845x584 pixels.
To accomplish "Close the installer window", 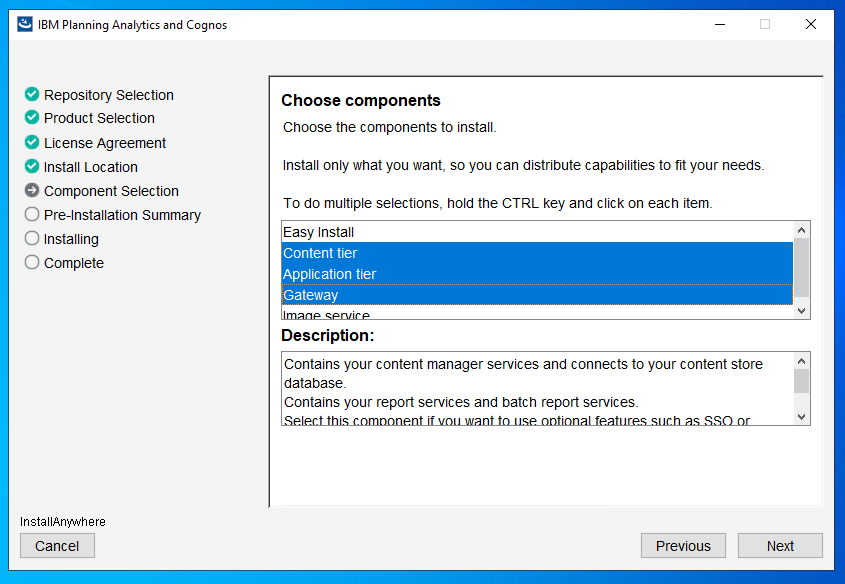I will [x=811, y=24].
